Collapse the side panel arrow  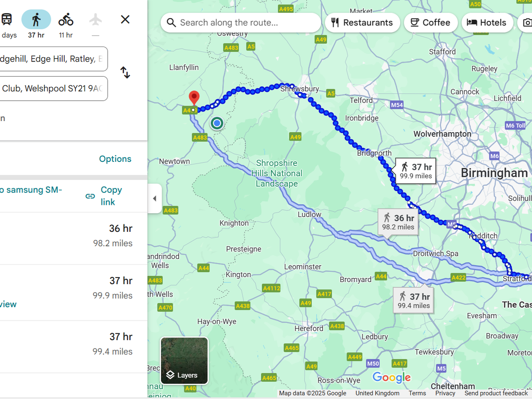[155, 198]
